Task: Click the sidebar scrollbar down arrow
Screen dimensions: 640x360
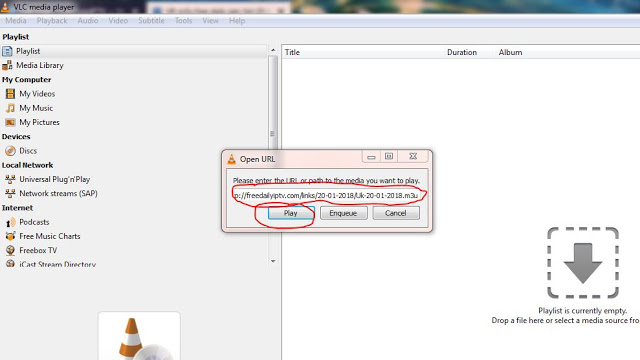Action: (x=273, y=261)
